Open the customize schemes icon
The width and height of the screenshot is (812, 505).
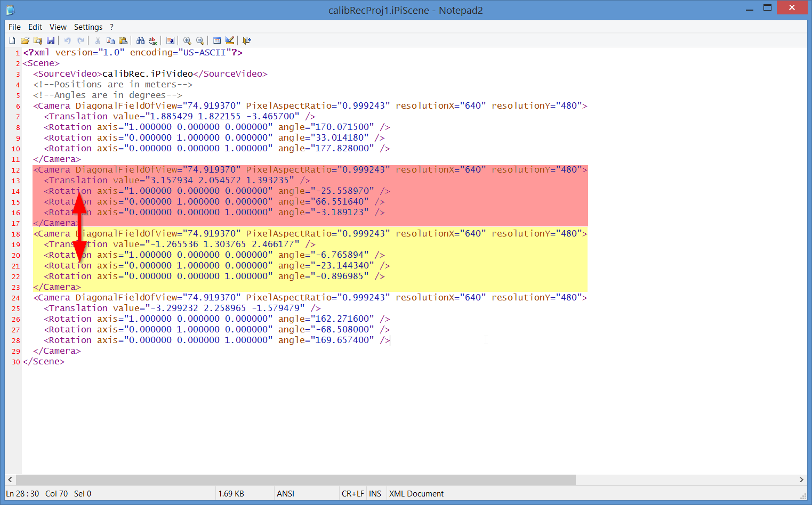(x=230, y=40)
